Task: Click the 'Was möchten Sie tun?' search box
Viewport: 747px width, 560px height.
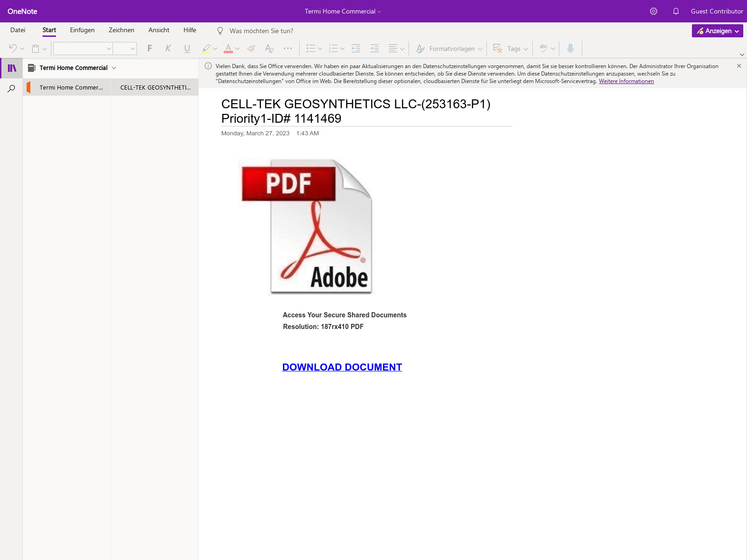Action: pyautogui.click(x=261, y=31)
